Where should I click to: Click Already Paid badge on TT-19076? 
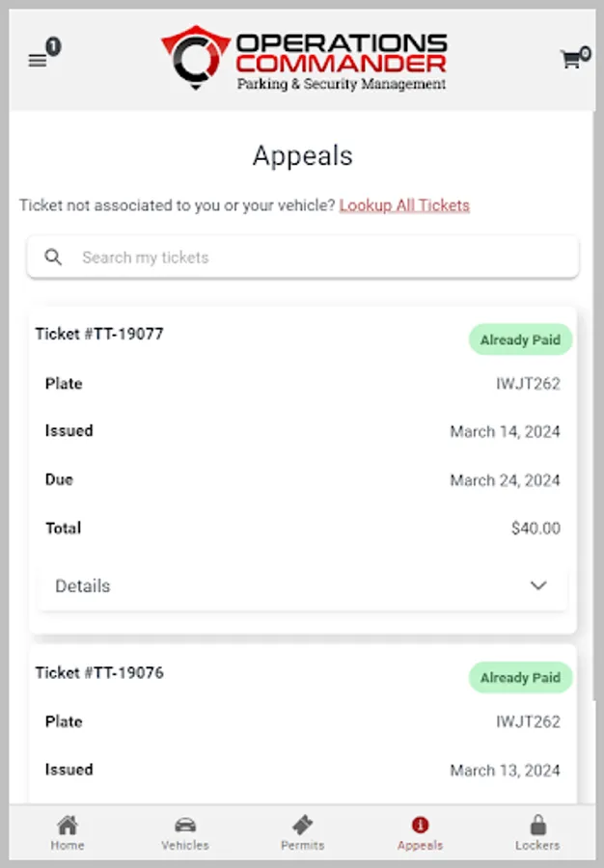point(520,678)
